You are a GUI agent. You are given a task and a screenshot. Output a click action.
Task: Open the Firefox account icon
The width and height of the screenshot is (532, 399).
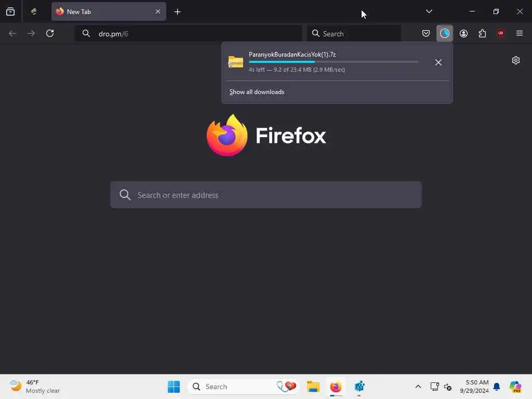[463, 33]
